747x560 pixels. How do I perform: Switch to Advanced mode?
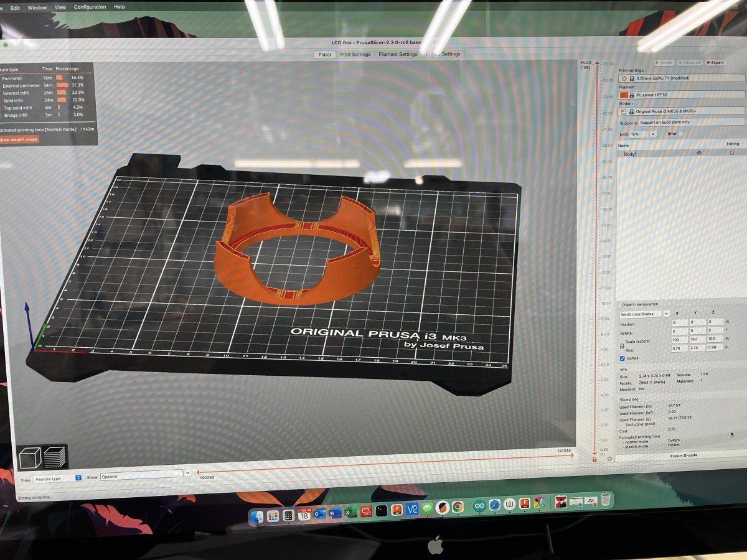pos(690,62)
